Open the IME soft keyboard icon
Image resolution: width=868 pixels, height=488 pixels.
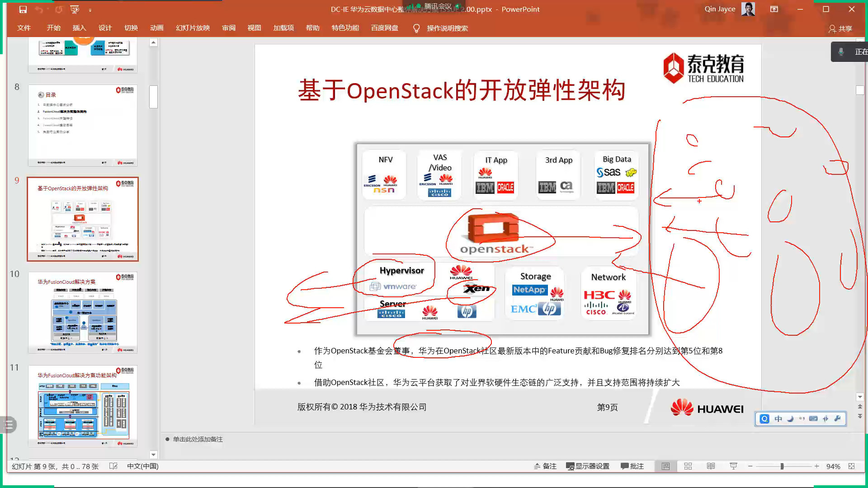813,419
